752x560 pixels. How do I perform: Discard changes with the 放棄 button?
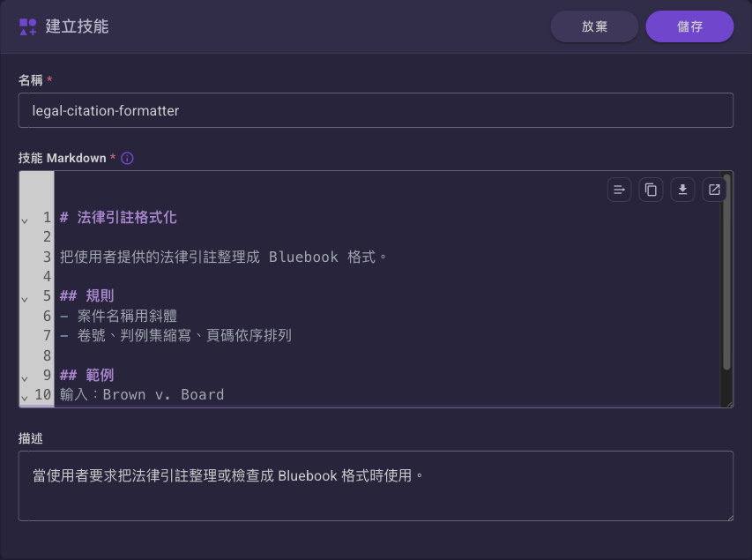(x=594, y=26)
